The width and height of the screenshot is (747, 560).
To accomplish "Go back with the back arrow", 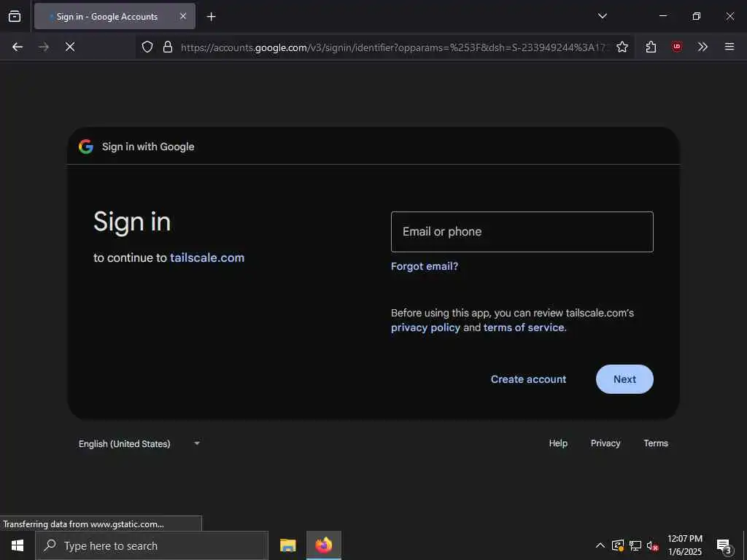I will point(18,47).
